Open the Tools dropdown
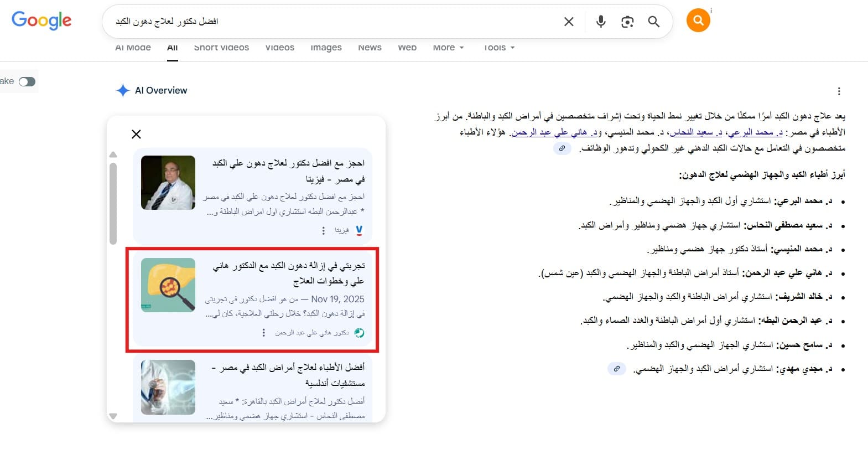 coord(499,48)
